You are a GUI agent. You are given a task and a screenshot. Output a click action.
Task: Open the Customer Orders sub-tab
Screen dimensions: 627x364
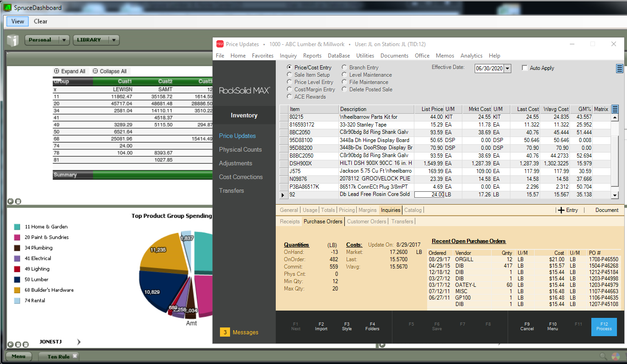(x=367, y=222)
